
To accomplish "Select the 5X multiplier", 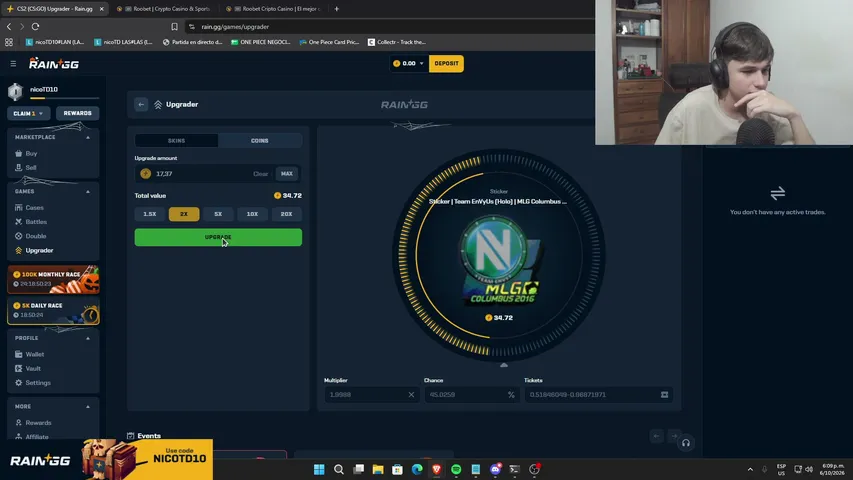I will tap(218, 214).
